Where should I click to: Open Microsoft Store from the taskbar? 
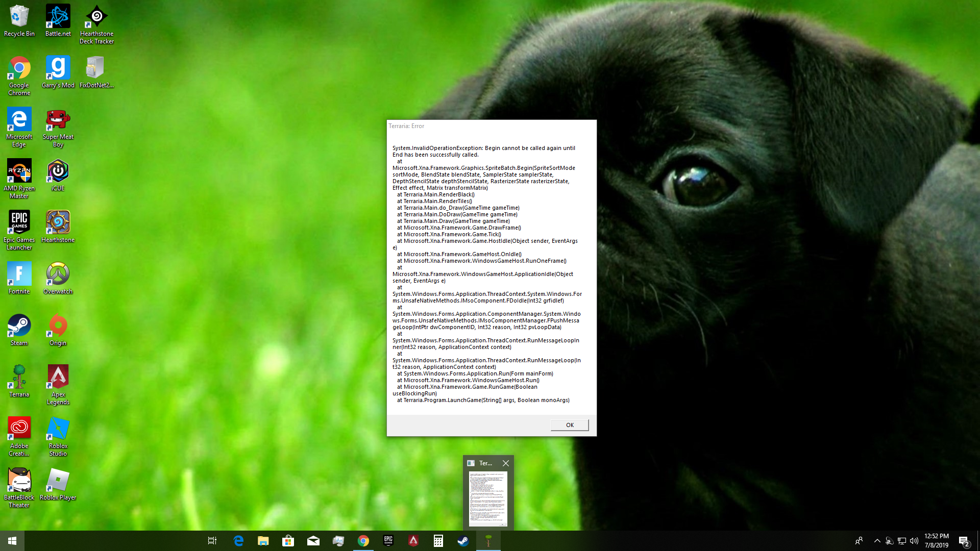tap(288, 541)
